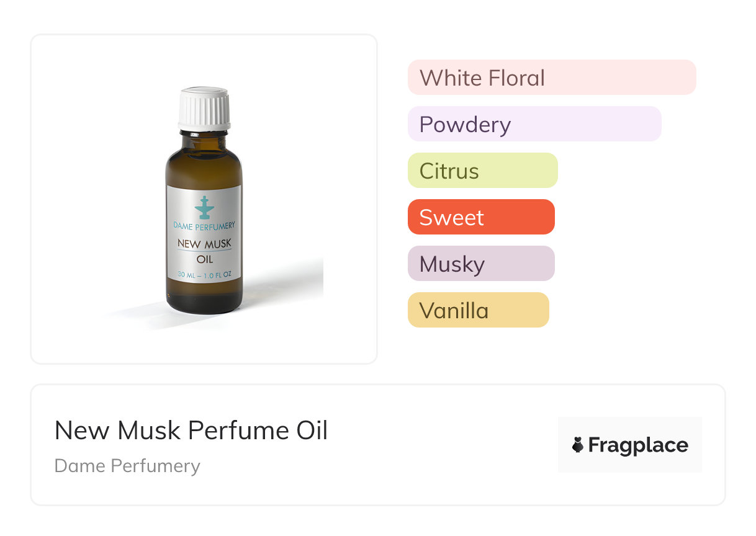Screen dimensions: 756x536
Task: Click NEW MUSK text on bottle label
Action: 204,244
